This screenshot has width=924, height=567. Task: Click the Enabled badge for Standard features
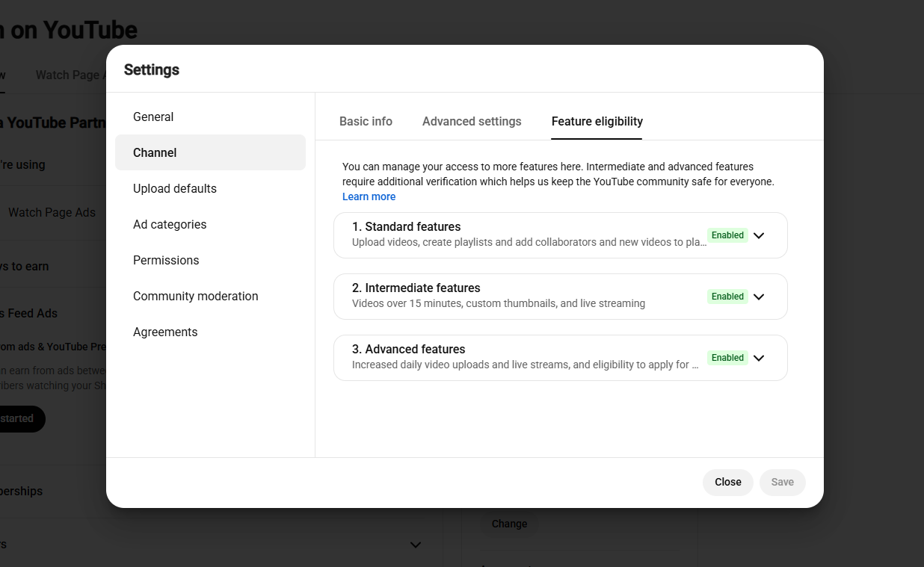click(727, 235)
